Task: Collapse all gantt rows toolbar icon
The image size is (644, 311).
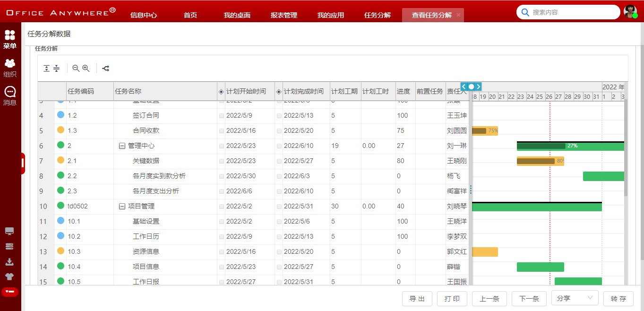Action: (x=57, y=69)
